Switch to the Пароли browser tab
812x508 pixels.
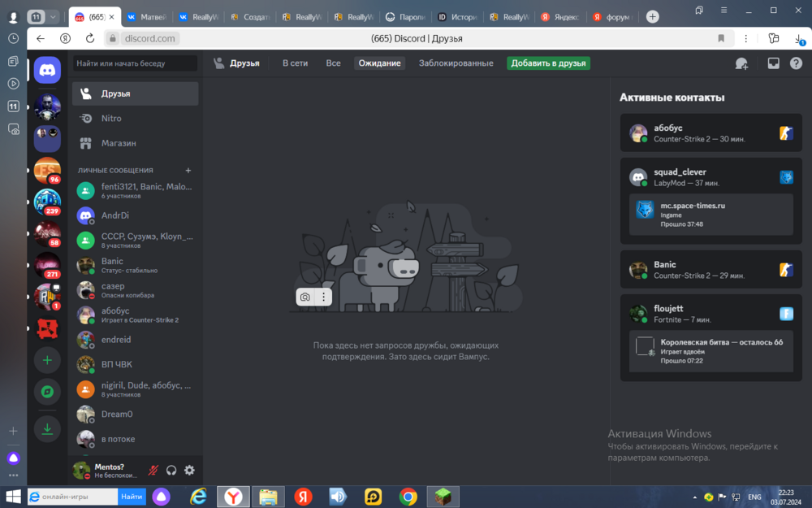(x=406, y=17)
